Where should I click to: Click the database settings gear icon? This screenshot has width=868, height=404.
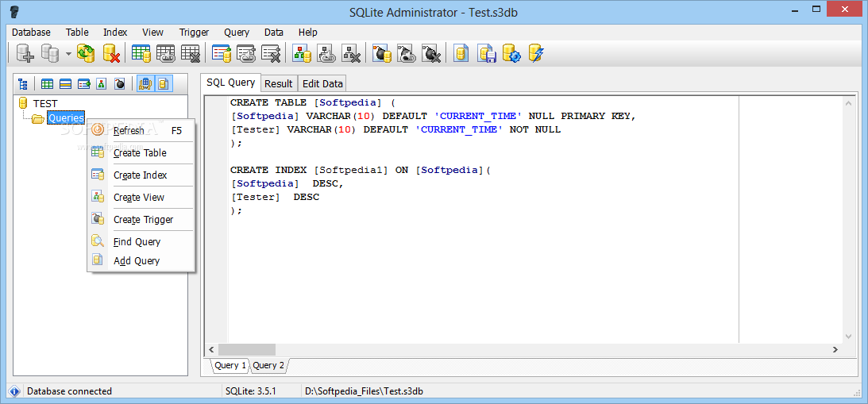511,53
